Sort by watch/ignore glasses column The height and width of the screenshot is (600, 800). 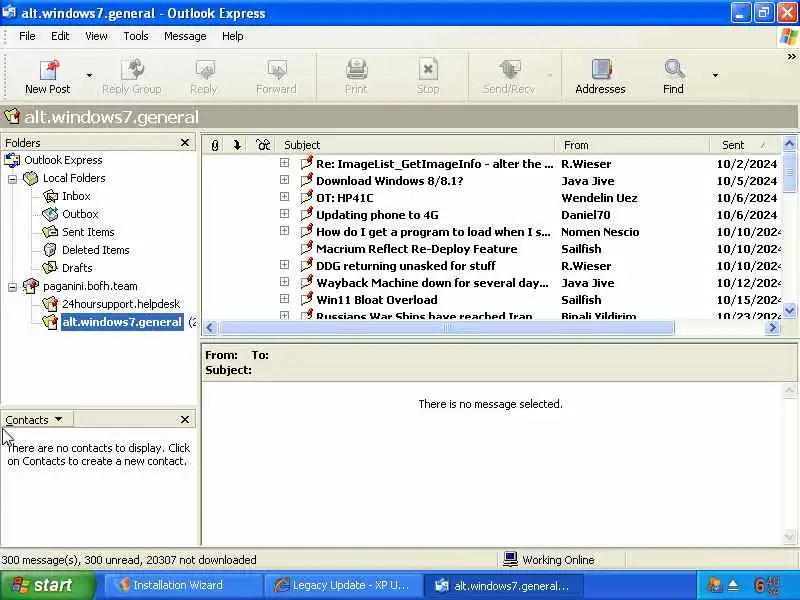coord(263,145)
